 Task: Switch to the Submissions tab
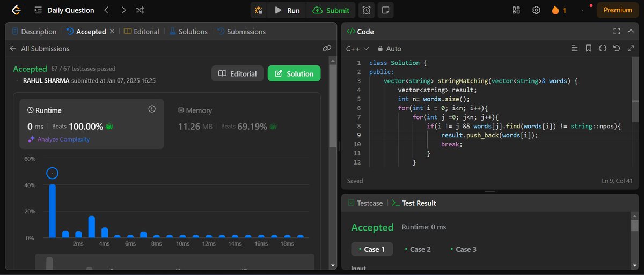coord(241,32)
